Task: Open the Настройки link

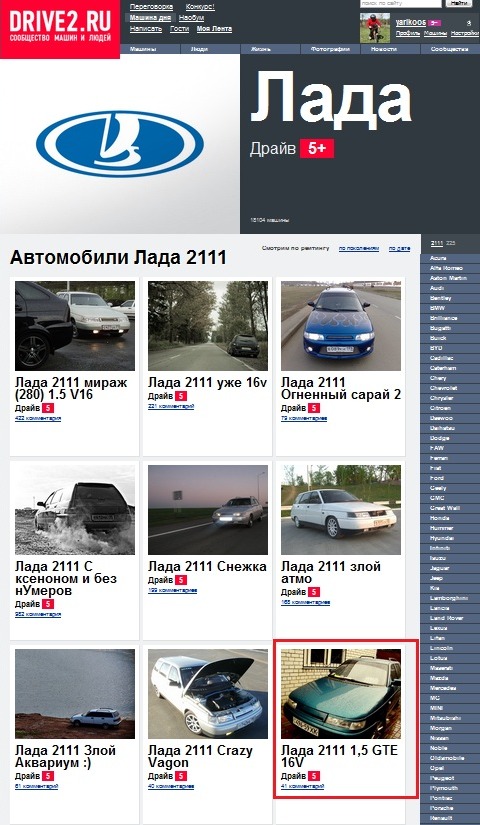Action: pos(465,33)
